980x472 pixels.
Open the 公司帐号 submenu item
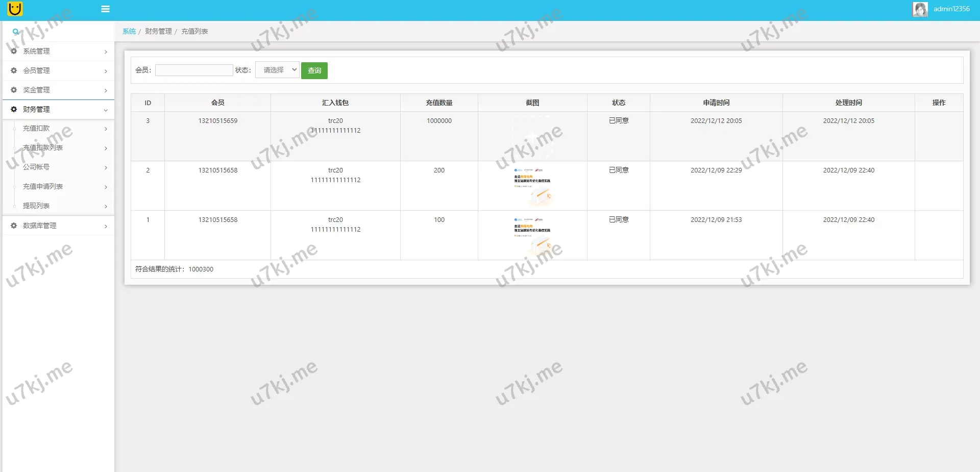tap(36, 167)
